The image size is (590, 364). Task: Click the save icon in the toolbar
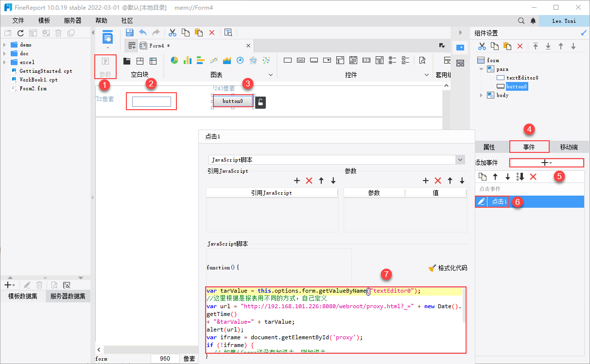(x=130, y=33)
